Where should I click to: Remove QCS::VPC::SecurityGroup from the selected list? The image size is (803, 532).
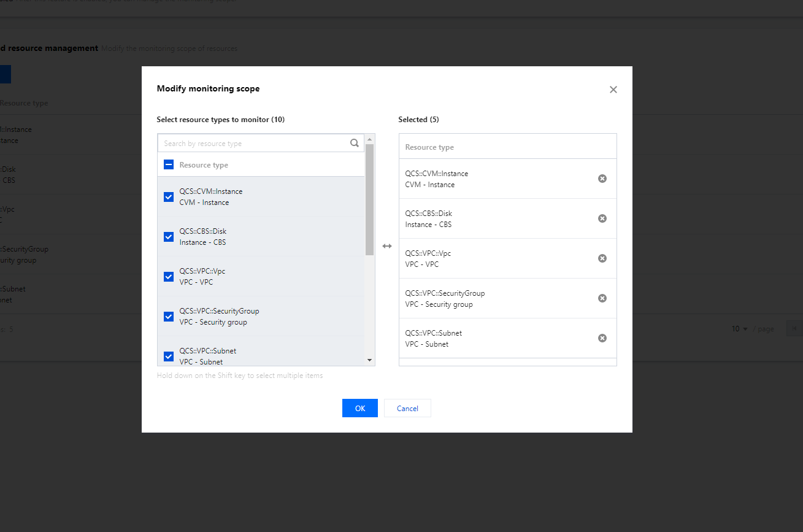point(602,298)
